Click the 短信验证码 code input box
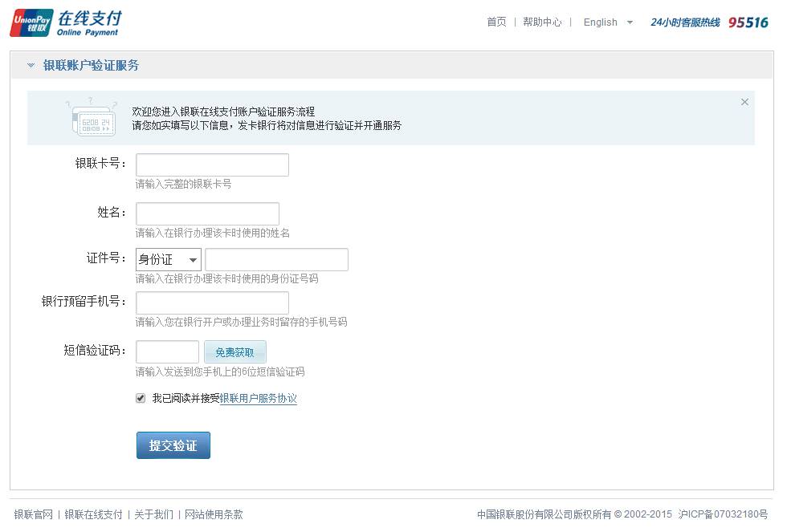This screenshot has height=532, width=787. pos(167,352)
